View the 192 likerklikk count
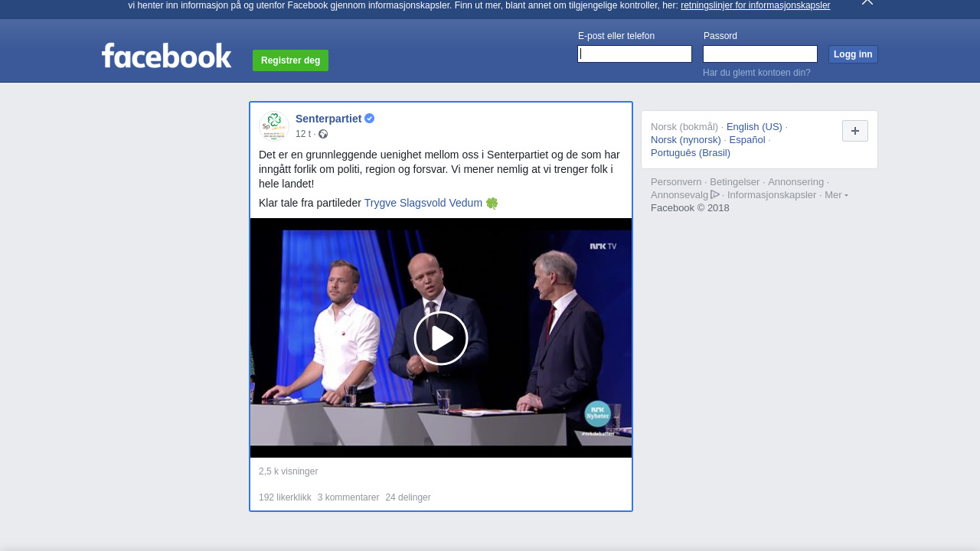980x551 pixels. point(285,497)
